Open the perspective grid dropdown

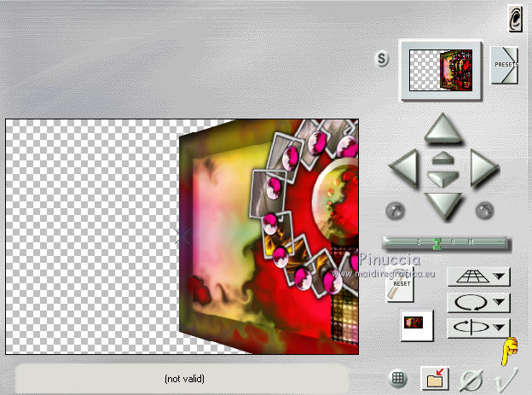pos(479,276)
